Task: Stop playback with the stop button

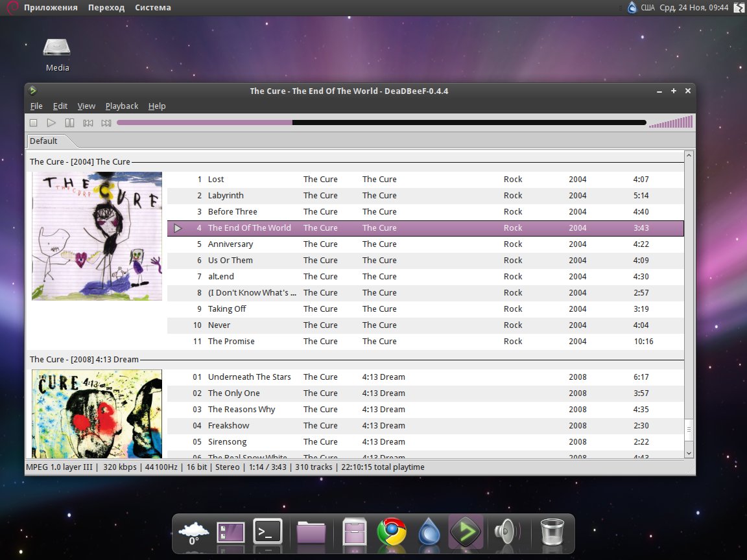Action: pyautogui.click(x=33, y=123)
